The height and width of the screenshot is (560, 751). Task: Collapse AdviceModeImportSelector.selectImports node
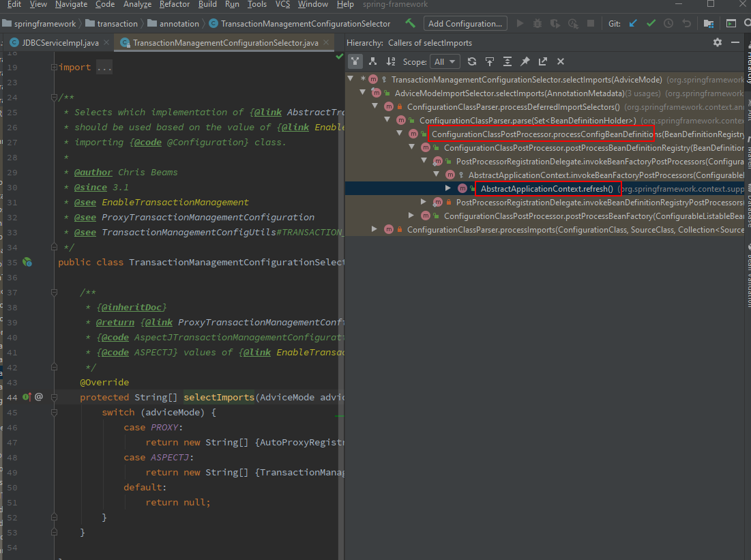tap(363, 93)
